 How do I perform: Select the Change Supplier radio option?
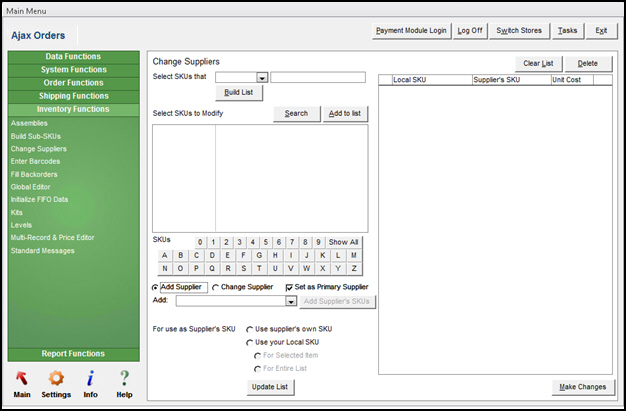pyautogui.click(x=217, y=287)
